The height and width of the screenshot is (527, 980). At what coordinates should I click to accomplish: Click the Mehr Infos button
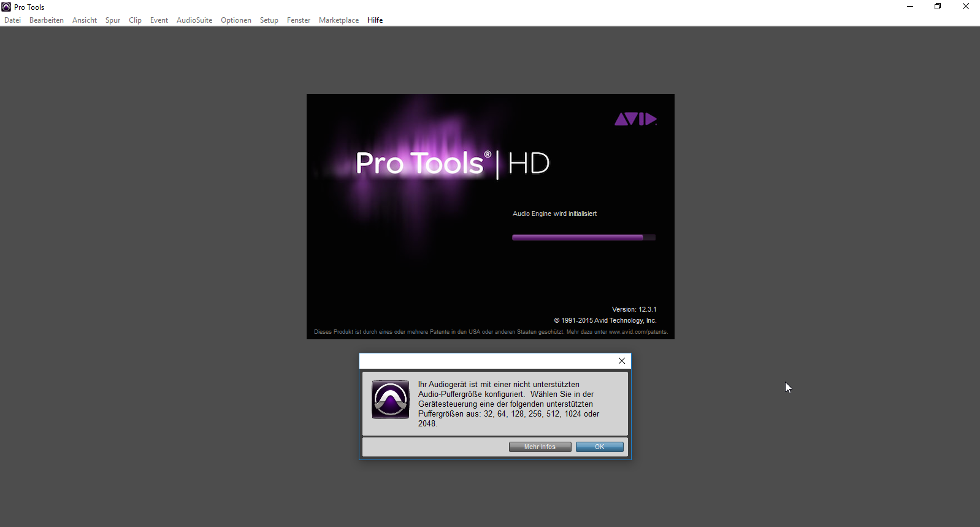tap(540, 447)
